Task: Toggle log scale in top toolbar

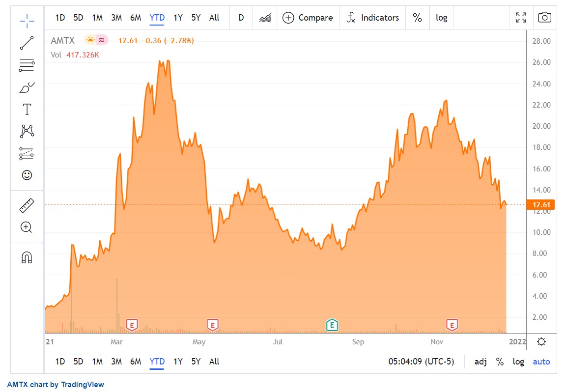Action: tap(441, 18)
